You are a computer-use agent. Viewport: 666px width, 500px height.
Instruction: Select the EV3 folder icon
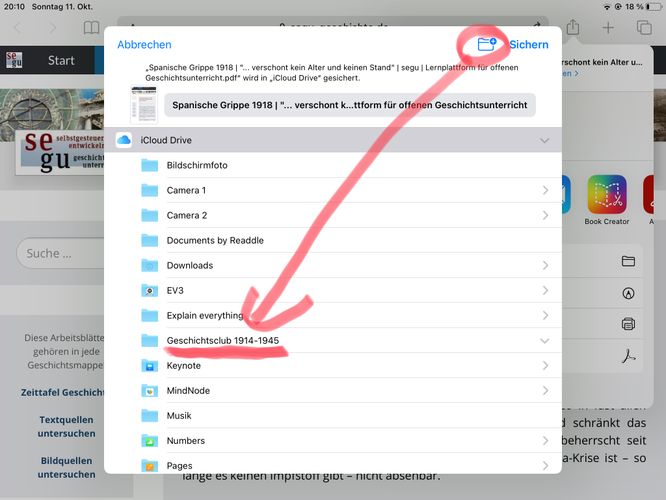(x=150, y=291)
